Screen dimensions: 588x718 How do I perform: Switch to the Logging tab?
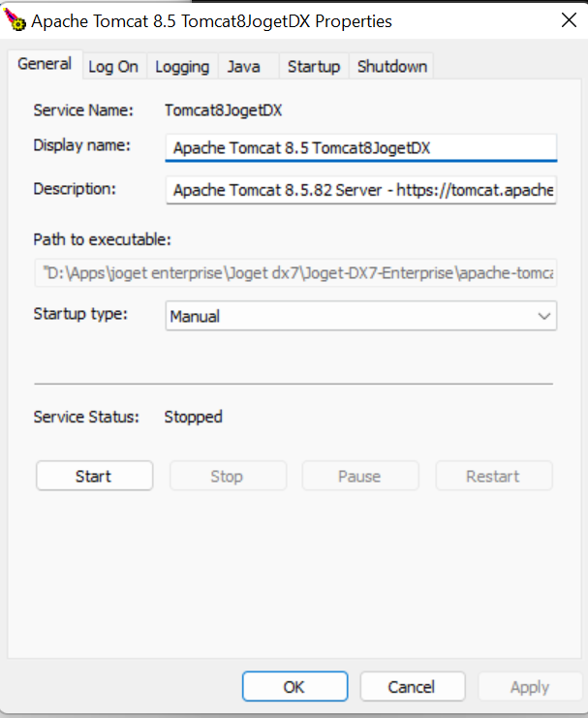click(x=182, y=66)
